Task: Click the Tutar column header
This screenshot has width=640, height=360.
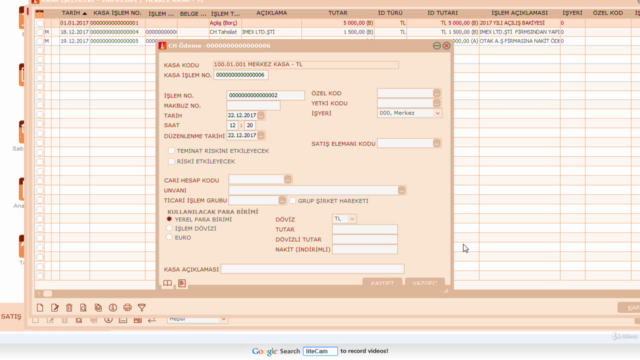Action: tap(338, 13)
